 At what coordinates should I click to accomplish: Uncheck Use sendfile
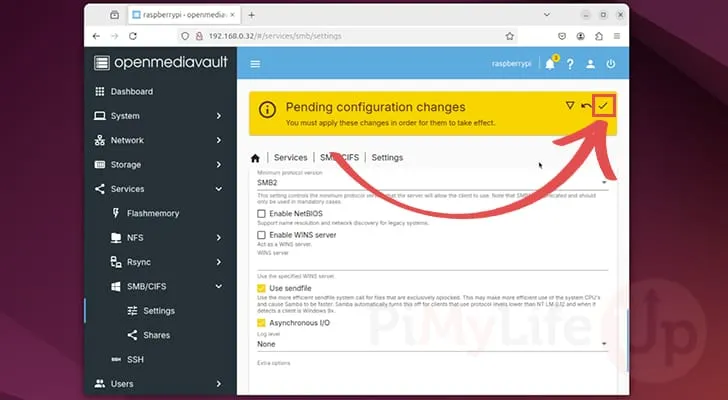(261, 288)
